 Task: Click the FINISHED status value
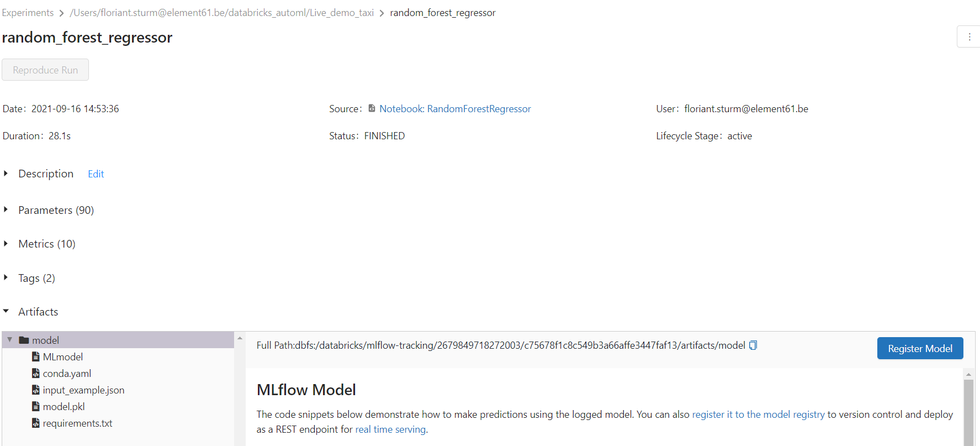click(384, 136)
